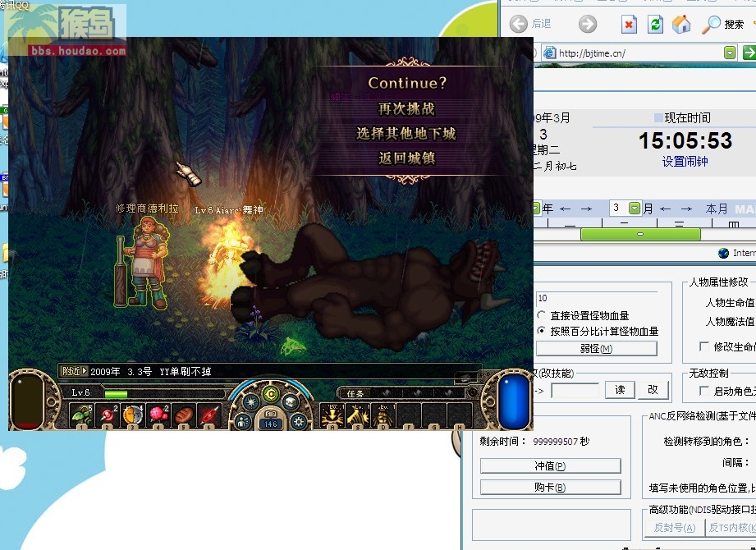Click the browser Forward arrow button
The image size is (756, 550).
tap(587, 24)
